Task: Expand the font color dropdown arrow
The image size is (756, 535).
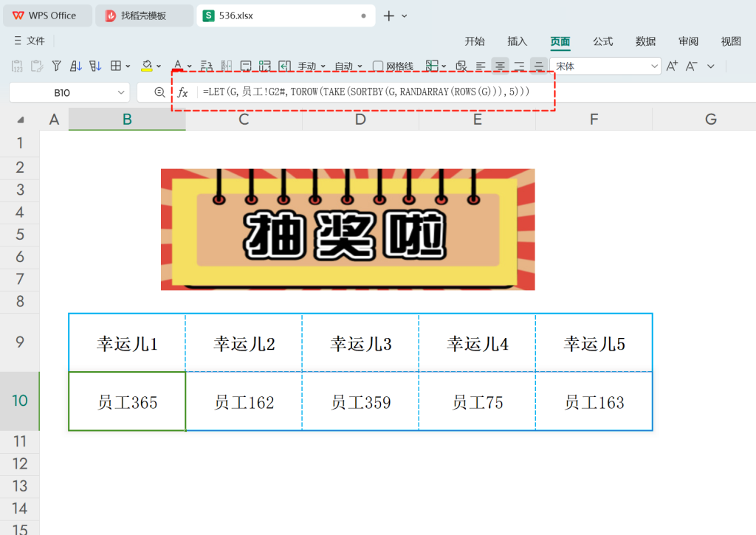Action: (190, 66)
